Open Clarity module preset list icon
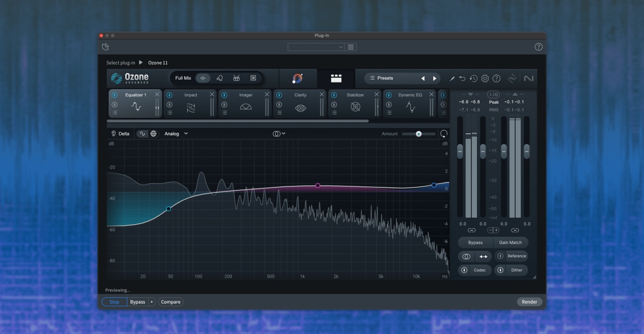The width and height of the screenshot is (644, 334). click(x=279, y=113)
